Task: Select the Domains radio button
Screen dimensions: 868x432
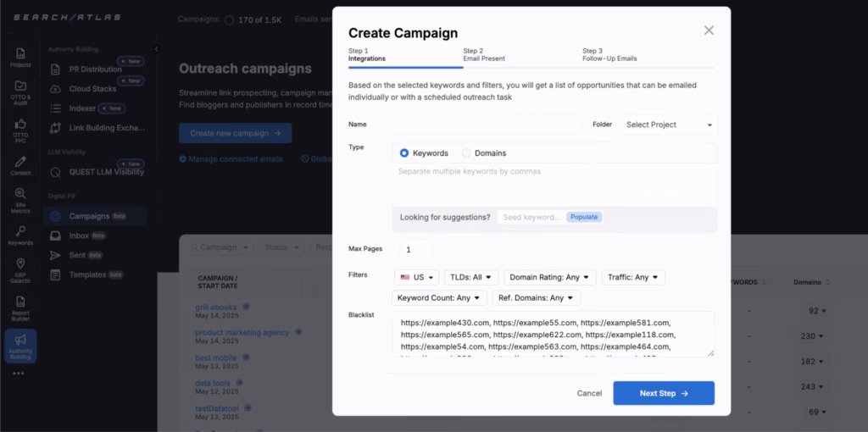Action: point(466,153)
